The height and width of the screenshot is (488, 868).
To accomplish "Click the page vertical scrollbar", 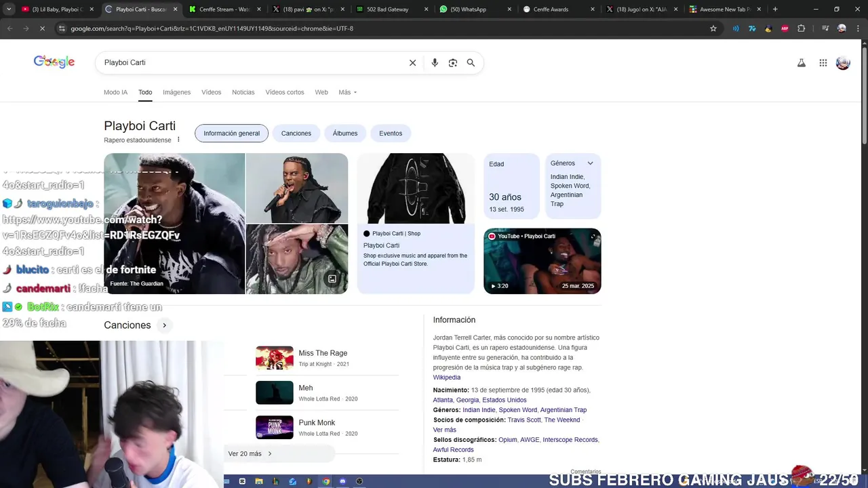I will [864, 95].
